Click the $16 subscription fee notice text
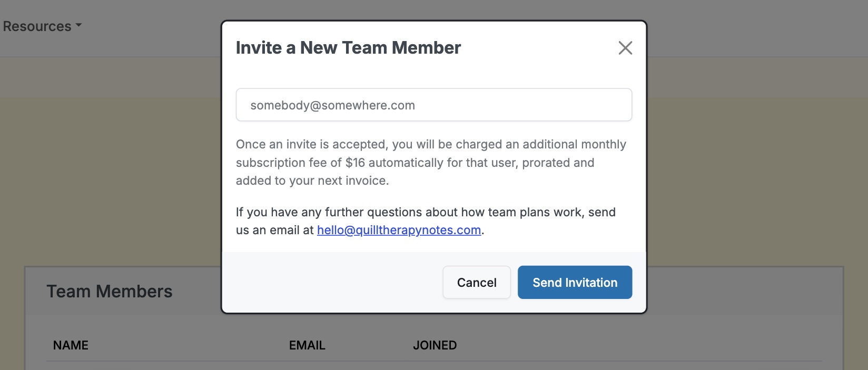 pos(431,162)
